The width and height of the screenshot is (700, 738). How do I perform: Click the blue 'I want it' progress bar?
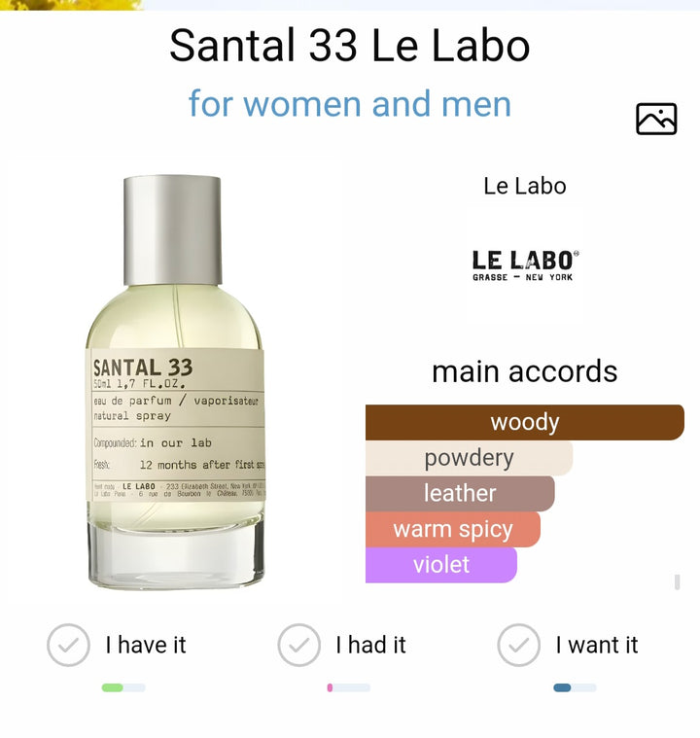(x=575, y=687)
